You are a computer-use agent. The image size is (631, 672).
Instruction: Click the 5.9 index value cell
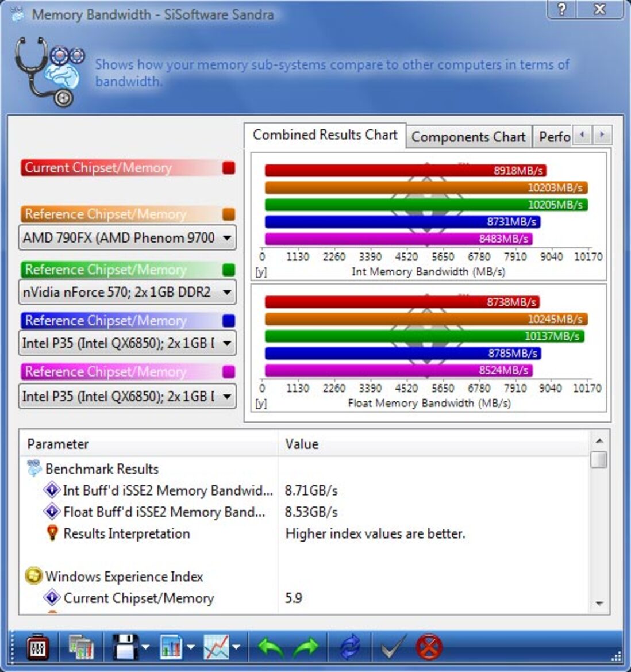pos(294,597)
